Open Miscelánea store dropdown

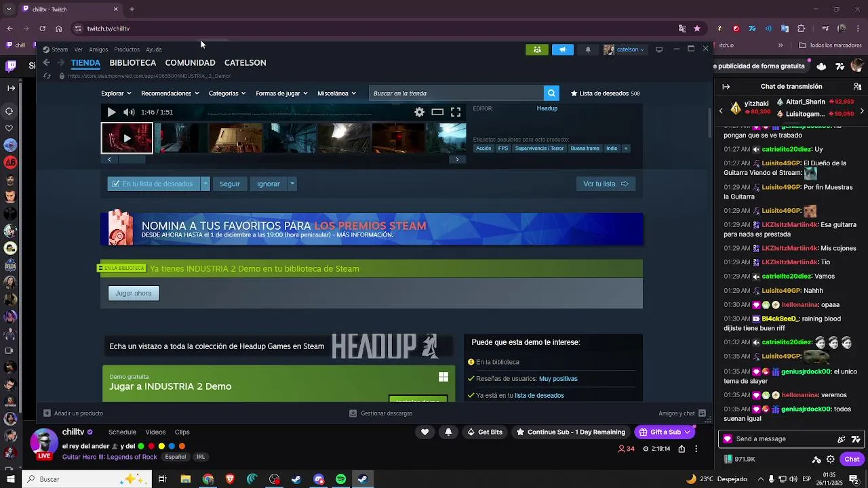tap(336, 94)
